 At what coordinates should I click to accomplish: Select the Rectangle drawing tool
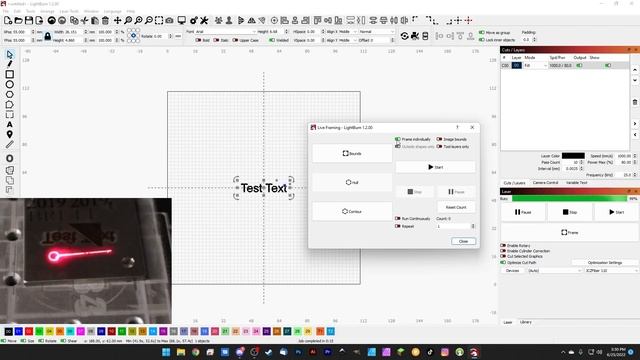pos(10,74)
